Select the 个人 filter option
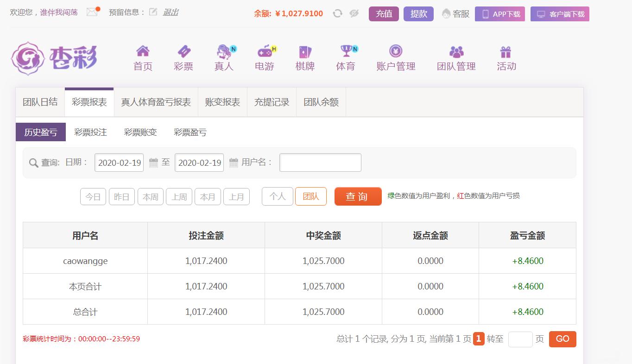 tap(278, 196)
